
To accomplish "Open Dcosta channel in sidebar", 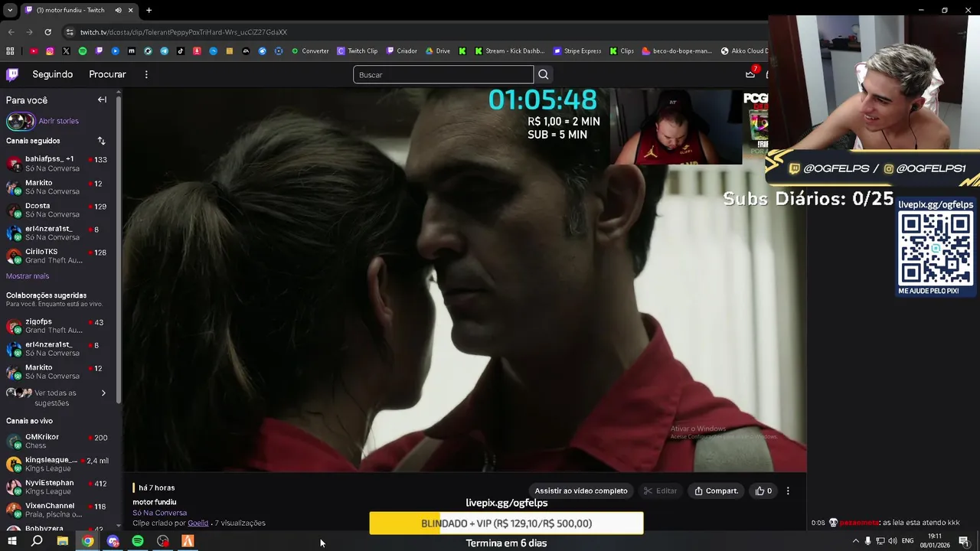I will (57, 210).
